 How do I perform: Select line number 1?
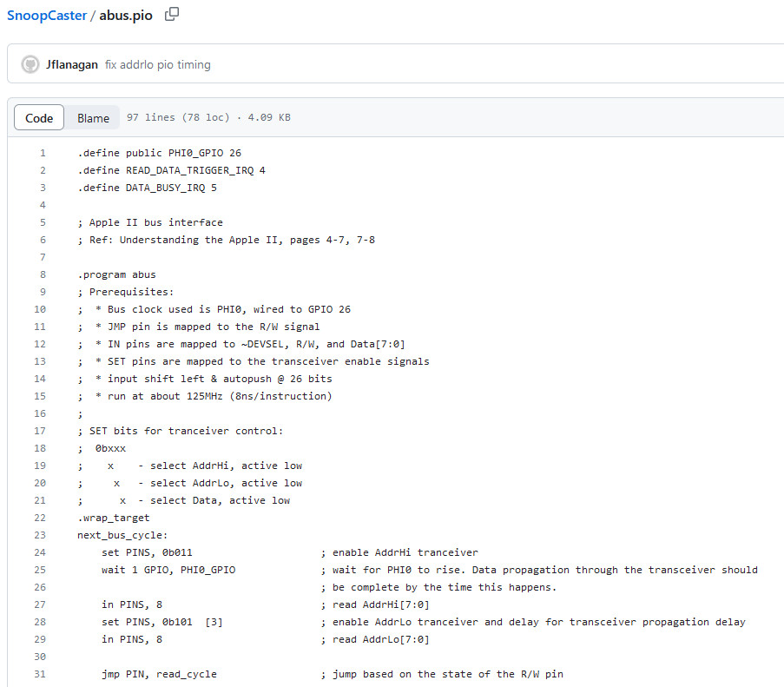click(43, 153)
